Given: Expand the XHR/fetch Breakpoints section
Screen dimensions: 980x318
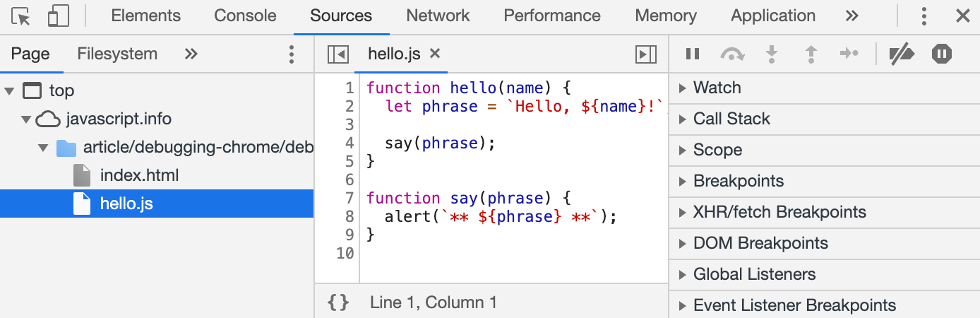Looking at the screenshot, I should pyautogui.click(x=779, y=212).
